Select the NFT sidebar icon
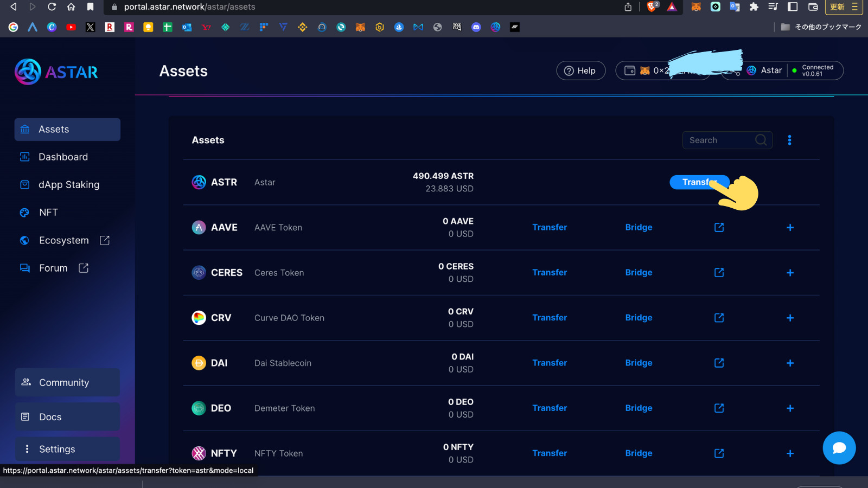Image resolution: width=868 pixels, height=488 pixels. pos(24,212)
